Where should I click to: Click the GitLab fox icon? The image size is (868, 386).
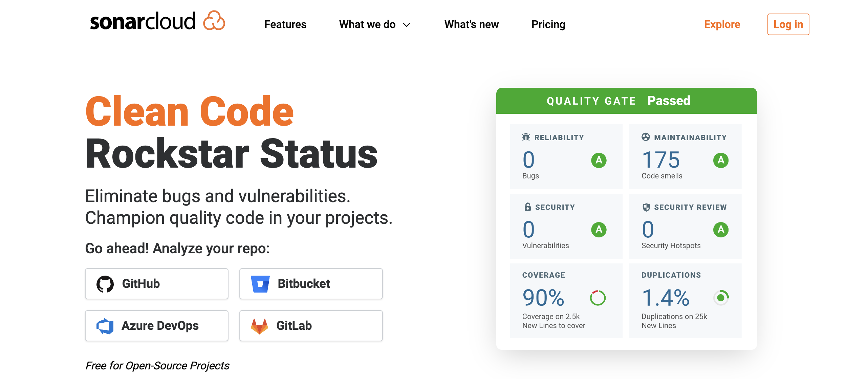coord(259,326)
